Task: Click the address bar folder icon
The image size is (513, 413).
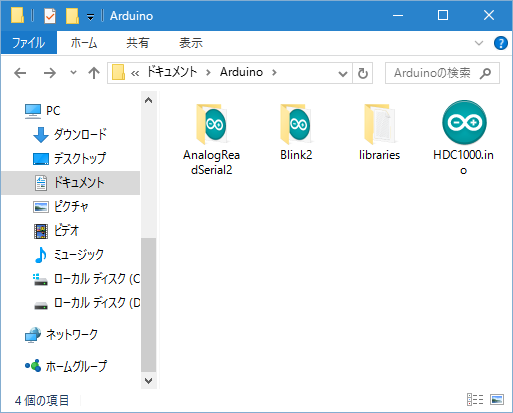Action: (118, 72)
